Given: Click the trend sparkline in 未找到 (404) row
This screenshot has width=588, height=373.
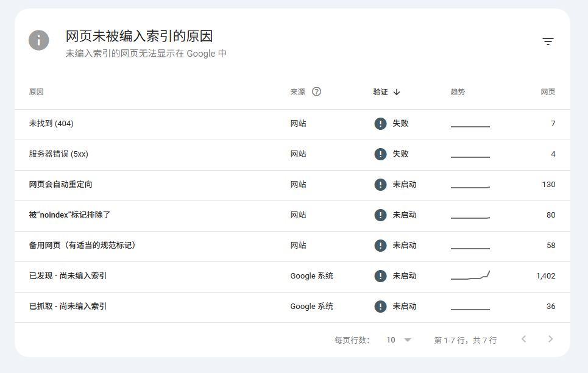Looking at the screenshot, I should tap(470, 126).
